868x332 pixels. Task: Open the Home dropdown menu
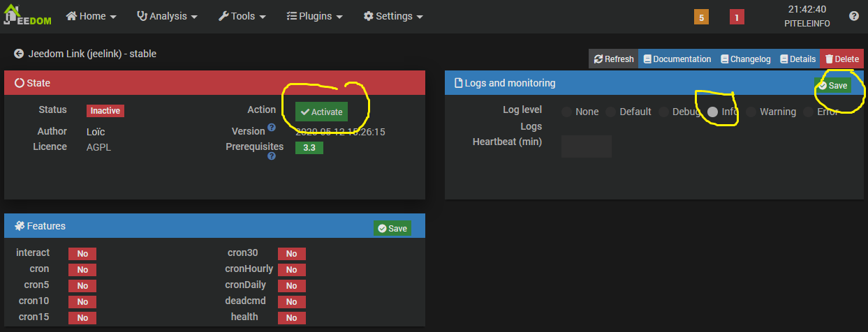point(91,16)
